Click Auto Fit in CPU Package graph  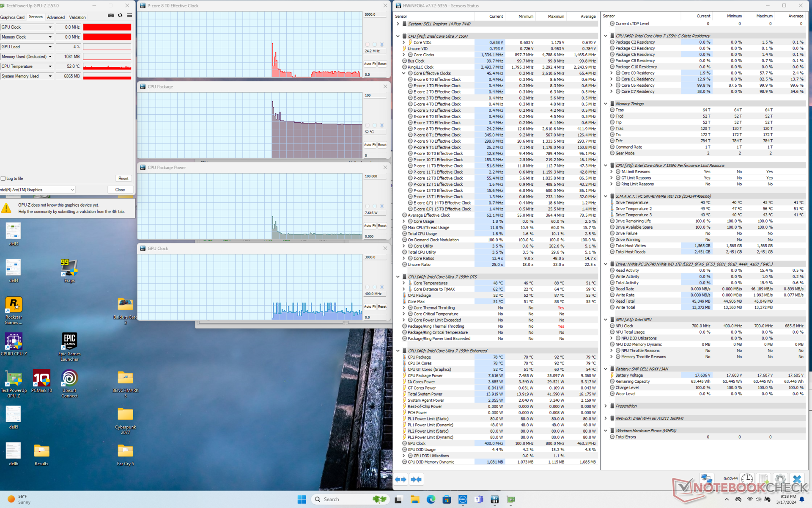pyautogui.click(x=370, y=145)
